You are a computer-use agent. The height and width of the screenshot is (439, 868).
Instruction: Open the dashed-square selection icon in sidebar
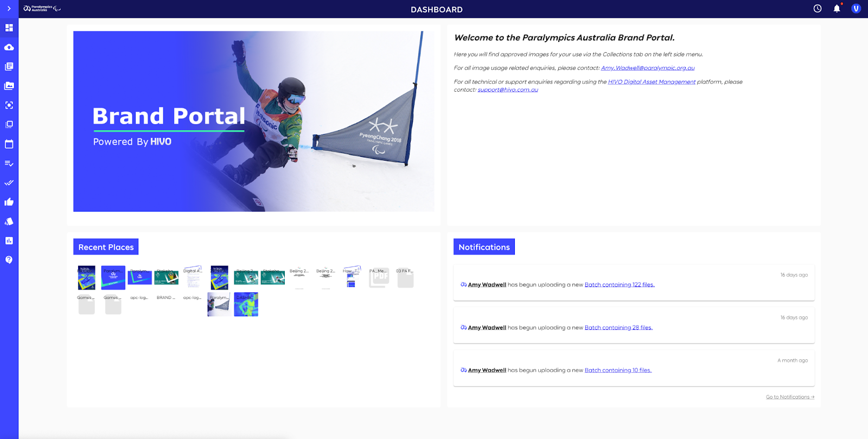[x=9, y=124]
